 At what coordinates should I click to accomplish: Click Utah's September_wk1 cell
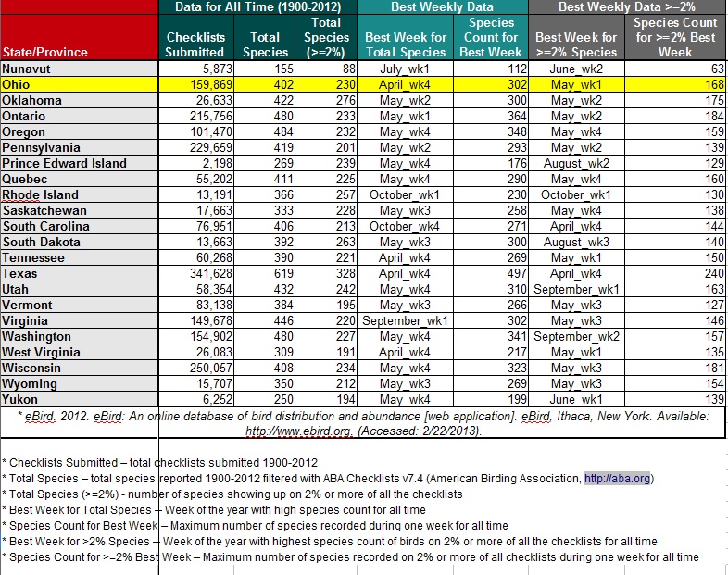(576, 290)
